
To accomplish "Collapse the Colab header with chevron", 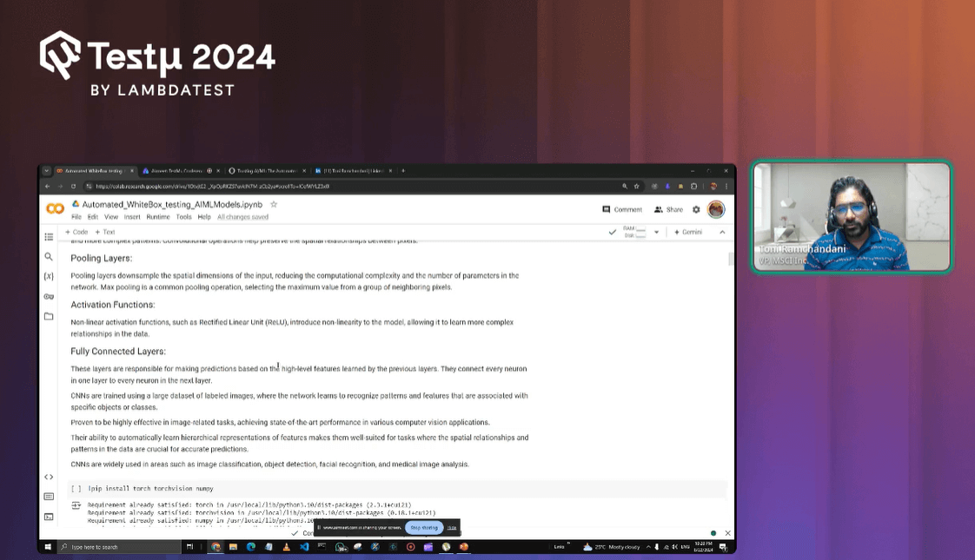I will coord(722,232).
